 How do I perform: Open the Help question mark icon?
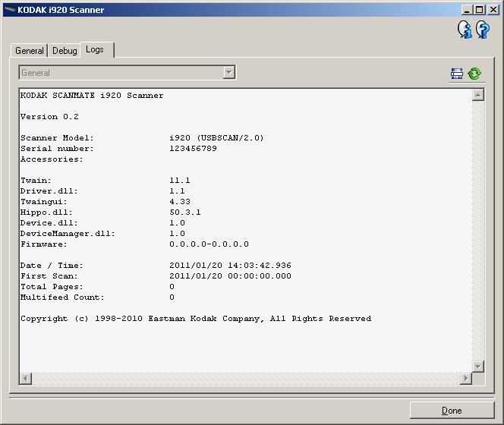point(483,30)
